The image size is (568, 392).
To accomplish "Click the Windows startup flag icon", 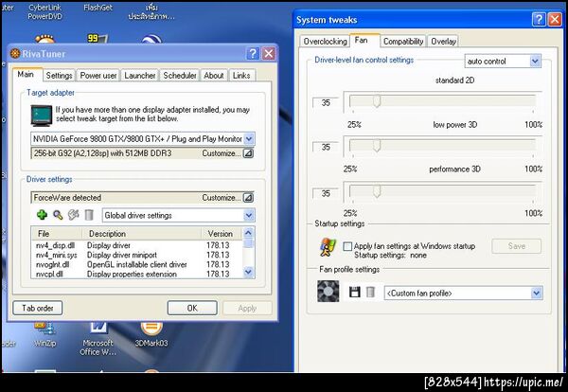I will (x=328, y=247).
